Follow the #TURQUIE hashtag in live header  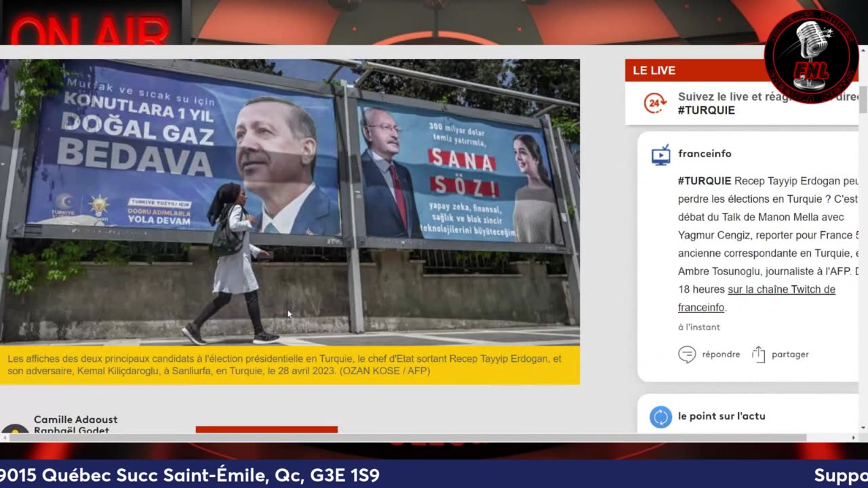coord(706,110)
